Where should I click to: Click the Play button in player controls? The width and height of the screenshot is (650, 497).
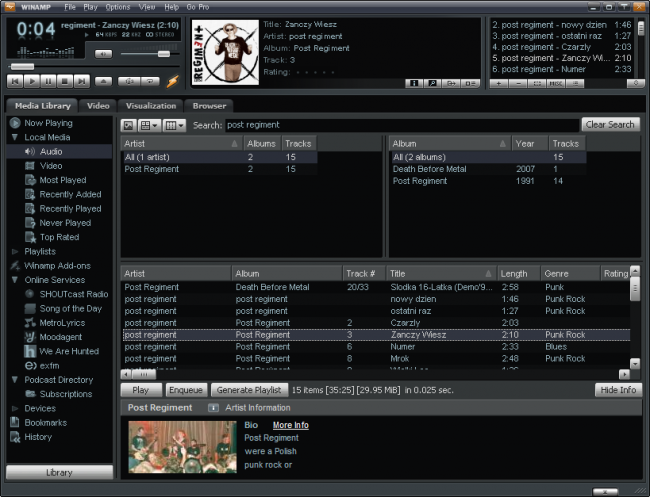click(32, 81)
